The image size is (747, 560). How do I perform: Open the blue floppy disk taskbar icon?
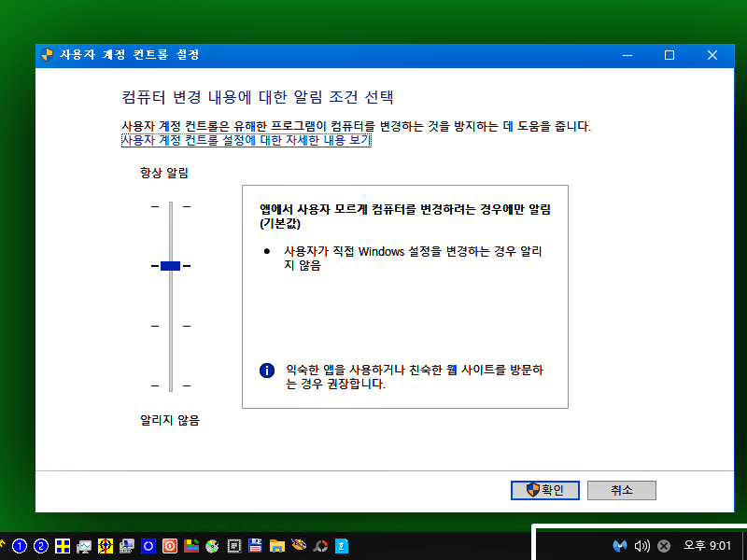255,546
